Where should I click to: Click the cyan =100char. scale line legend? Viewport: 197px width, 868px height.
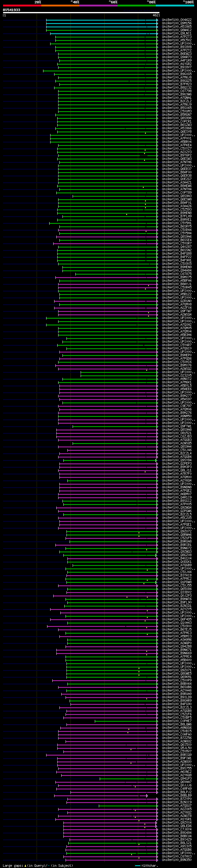point(137,865)
